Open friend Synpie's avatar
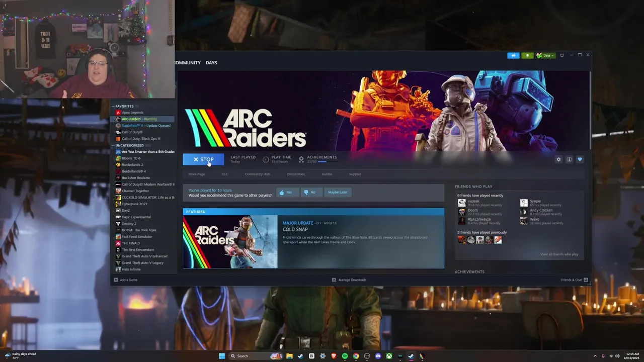Image resolution: width=644 pixels, height=362 pixels. [x=524, y=203]
